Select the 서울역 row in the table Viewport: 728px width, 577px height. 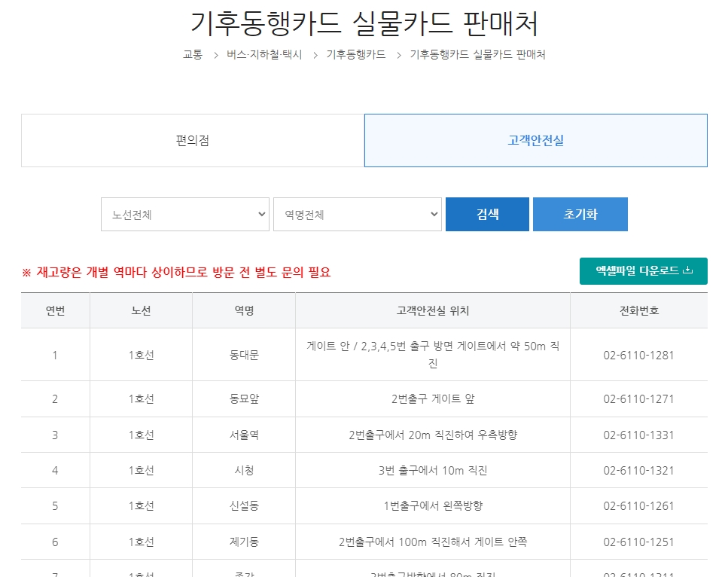click(244, 435)
